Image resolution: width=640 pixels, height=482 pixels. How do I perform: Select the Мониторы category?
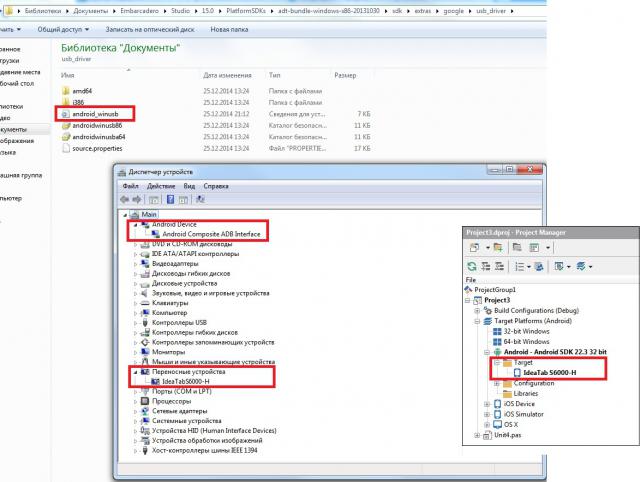tap(168, 352)
